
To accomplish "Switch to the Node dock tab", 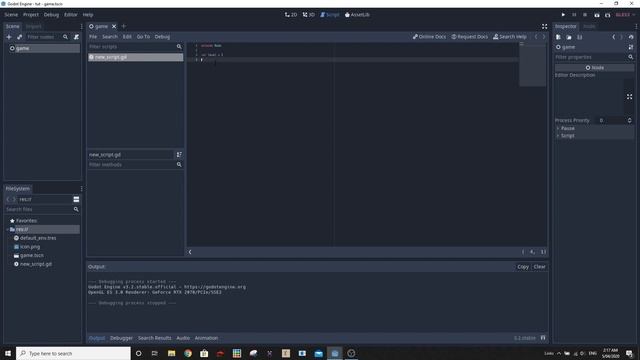I will coord(589,26).
